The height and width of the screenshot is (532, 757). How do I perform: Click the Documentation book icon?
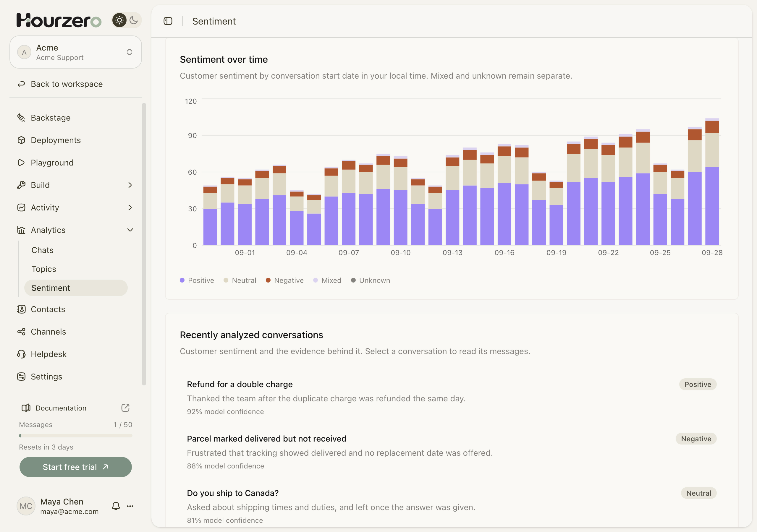point(26,408)
